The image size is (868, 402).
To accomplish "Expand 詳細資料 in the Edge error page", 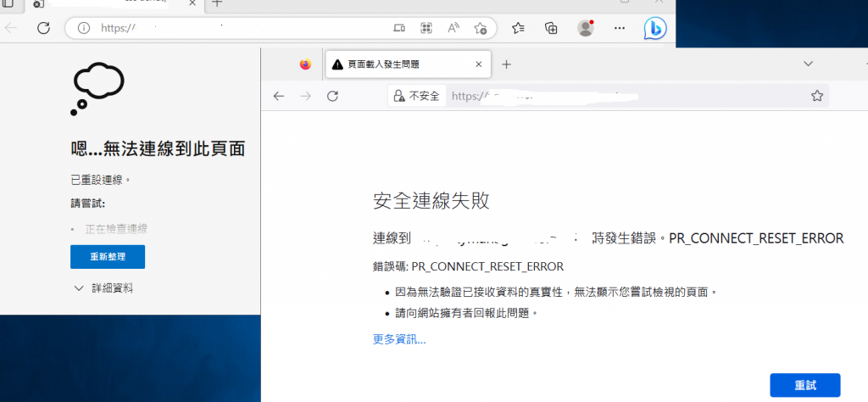I will [x=103, y=288].
